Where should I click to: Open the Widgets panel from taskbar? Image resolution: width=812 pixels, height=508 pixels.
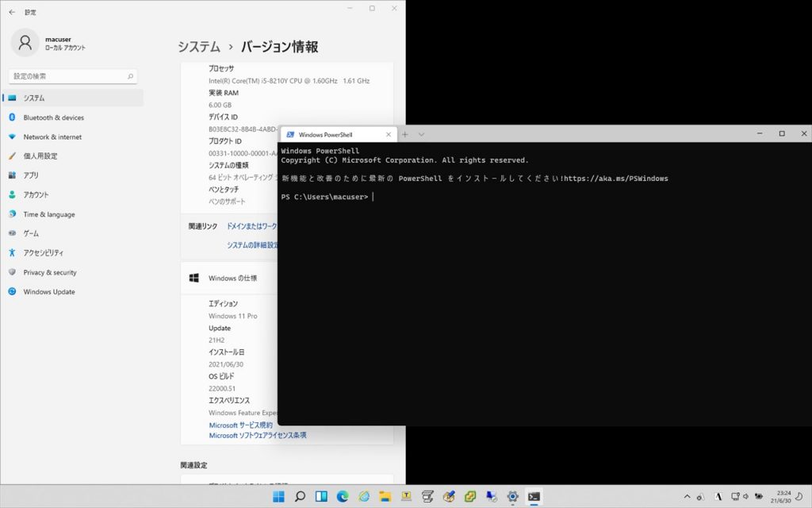321,497
